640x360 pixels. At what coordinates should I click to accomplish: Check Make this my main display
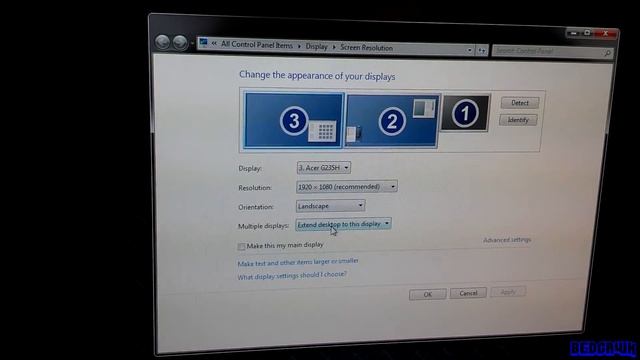tap(242, 247)
